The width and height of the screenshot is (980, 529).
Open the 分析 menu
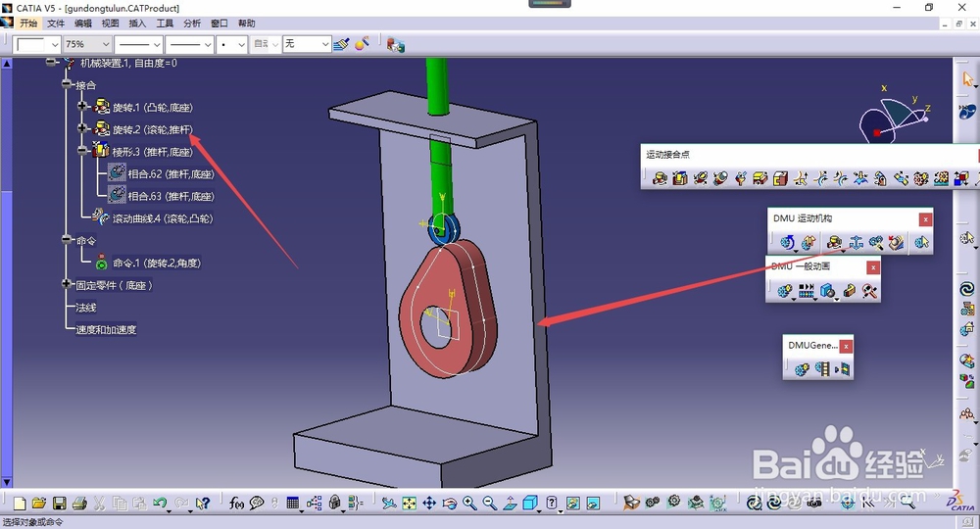[x=192, y=24]
